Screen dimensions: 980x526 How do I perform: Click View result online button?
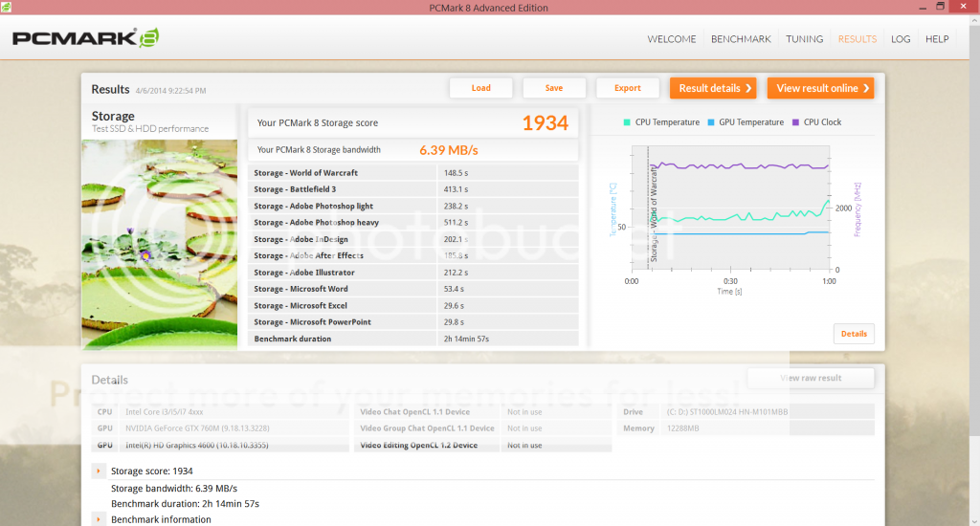820,88
